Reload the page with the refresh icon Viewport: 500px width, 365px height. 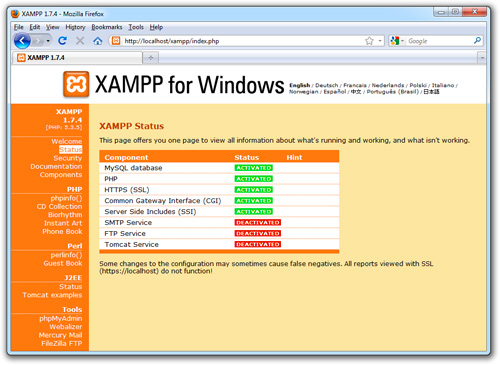62,41
